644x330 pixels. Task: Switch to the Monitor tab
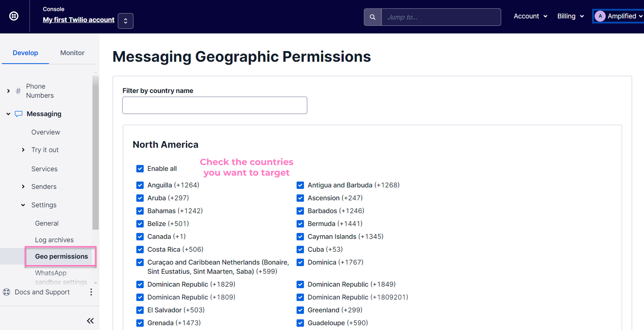tap(72, 53)
